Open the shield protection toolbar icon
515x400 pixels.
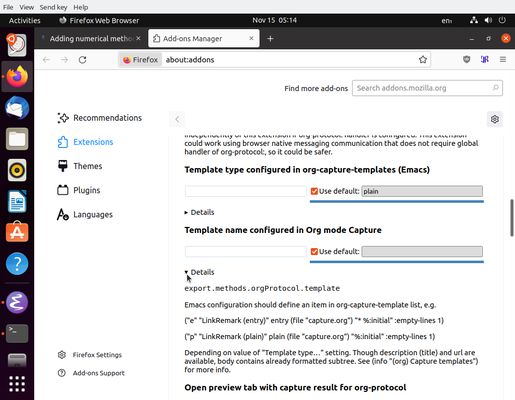click(x=466, y=60)
